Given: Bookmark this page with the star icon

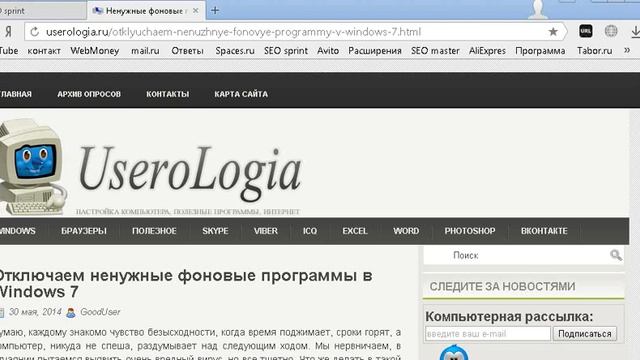Looking at the screenshot, I should (x=553, y=32).
